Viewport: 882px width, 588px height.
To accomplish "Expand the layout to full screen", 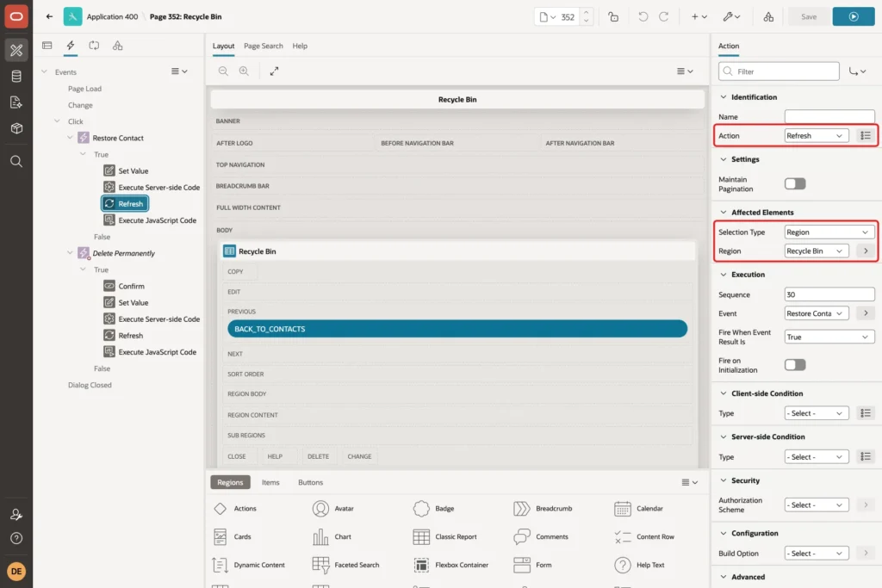I will (x=274, y=71).
